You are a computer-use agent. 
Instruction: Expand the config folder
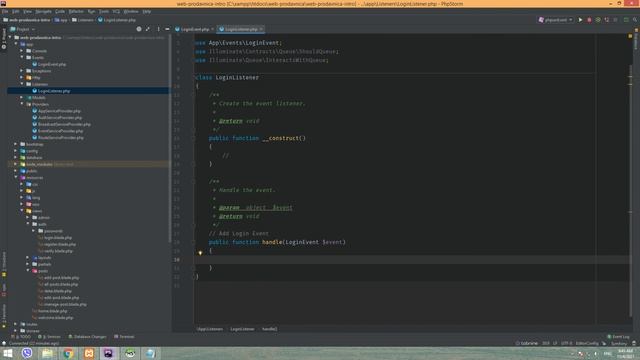click(x=16, y=151)
